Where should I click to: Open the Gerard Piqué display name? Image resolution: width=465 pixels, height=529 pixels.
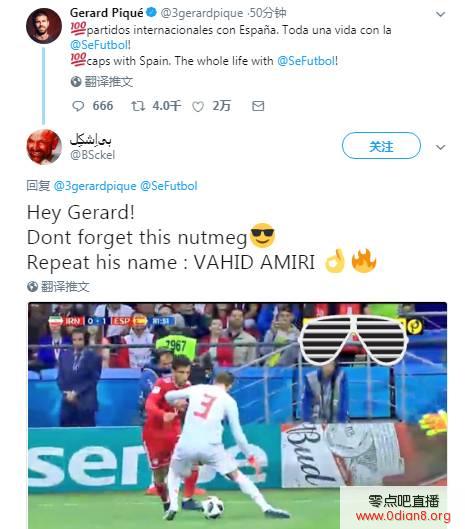[x=107, y=13]
